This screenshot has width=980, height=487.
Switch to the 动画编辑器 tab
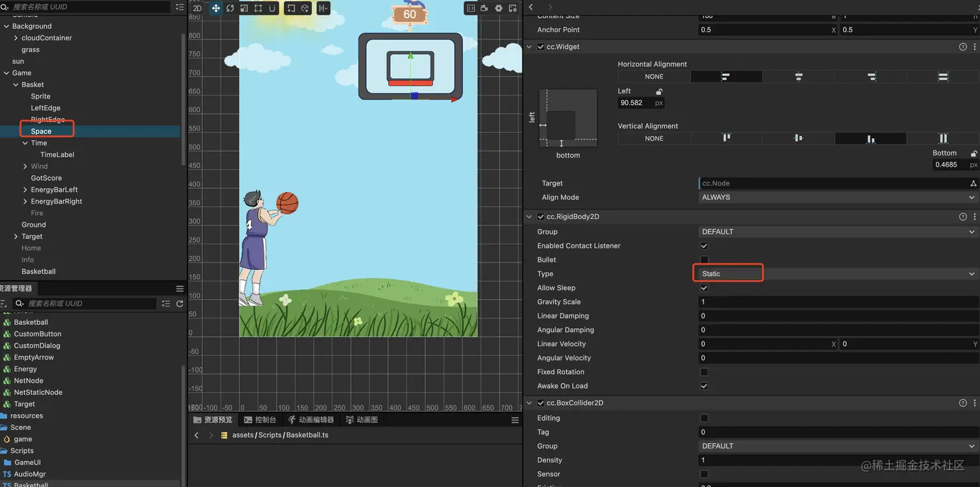[x=310, y=420]
